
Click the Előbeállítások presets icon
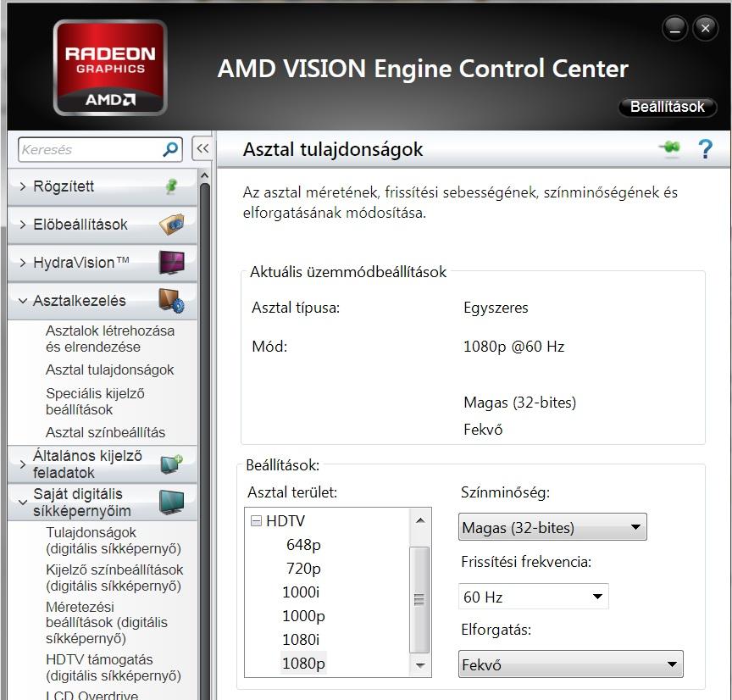[x=171, y=224]
